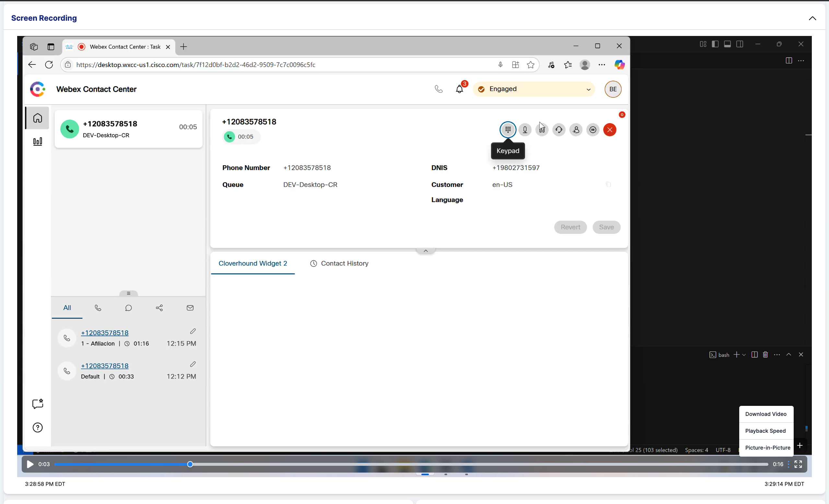Open browser favorites list icon
The image size is (829, 504).
568,64
